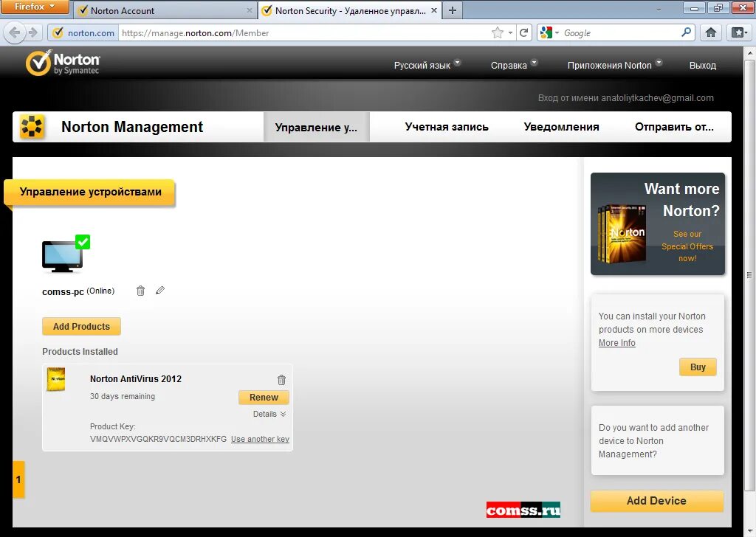Click the vertical scrollbar thumb

point(749,275)
